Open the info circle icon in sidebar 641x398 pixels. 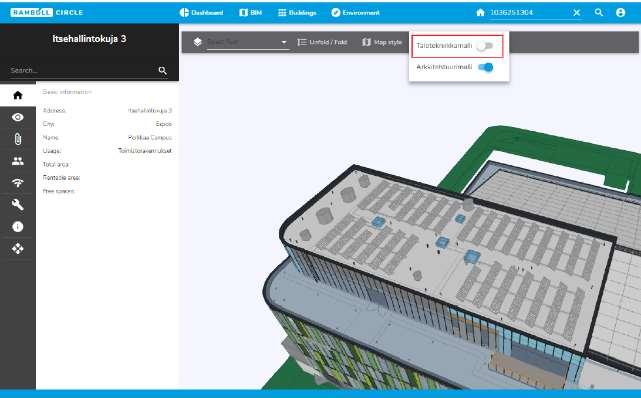(18, 226)
